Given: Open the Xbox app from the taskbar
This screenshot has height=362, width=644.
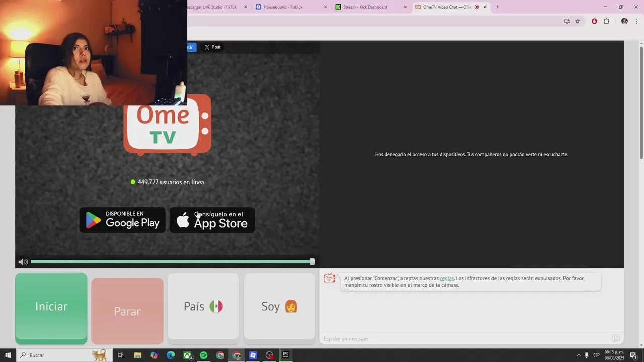Looking at the screenshot, I should coord(188,355).
